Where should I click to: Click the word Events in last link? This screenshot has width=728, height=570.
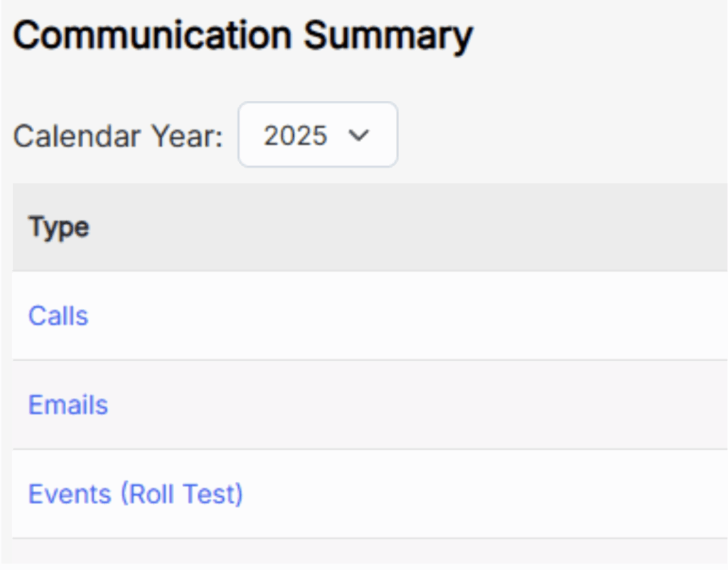pos(70,494)
